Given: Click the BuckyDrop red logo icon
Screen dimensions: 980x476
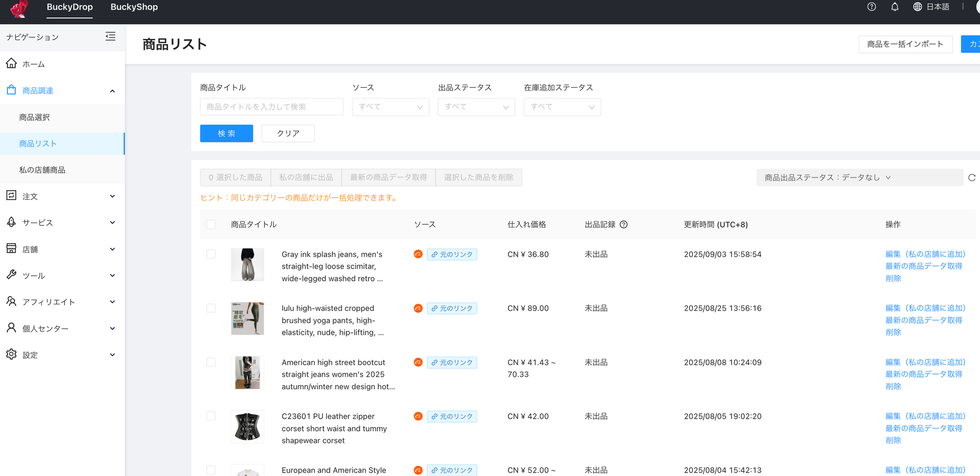Looking at the screenshot, I should [x=20, y=9].
